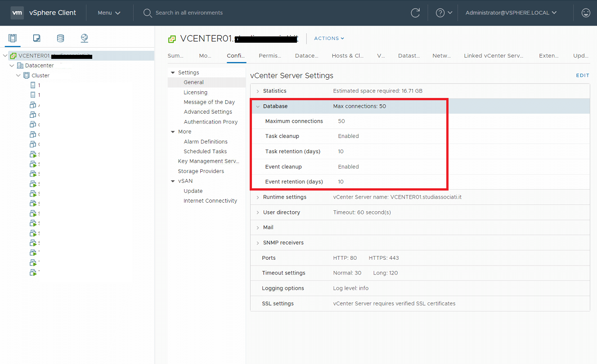Click the VMware vm logo

[17, 13]
